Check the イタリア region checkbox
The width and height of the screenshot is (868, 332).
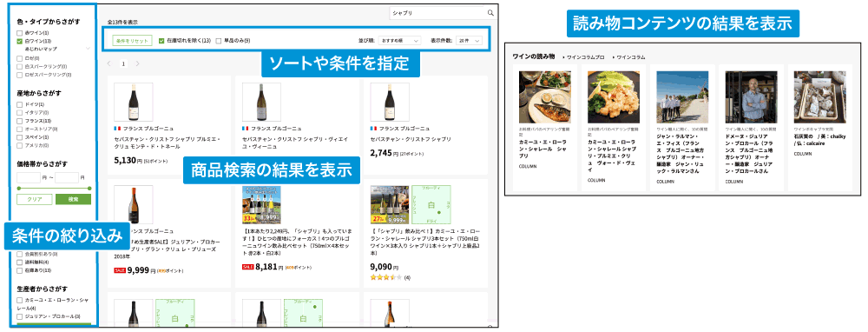tap(20, 112)
